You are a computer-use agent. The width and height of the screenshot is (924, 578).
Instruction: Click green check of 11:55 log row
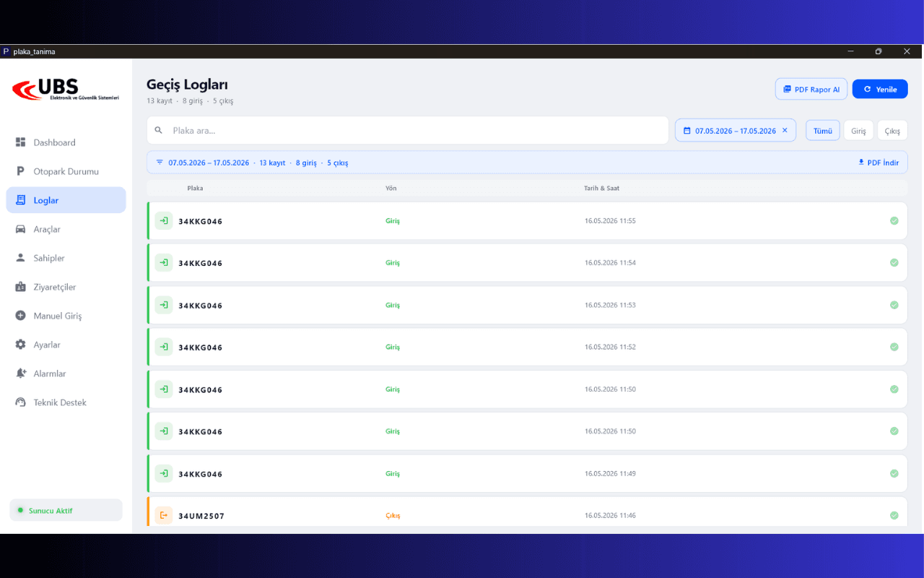(894, 220)
